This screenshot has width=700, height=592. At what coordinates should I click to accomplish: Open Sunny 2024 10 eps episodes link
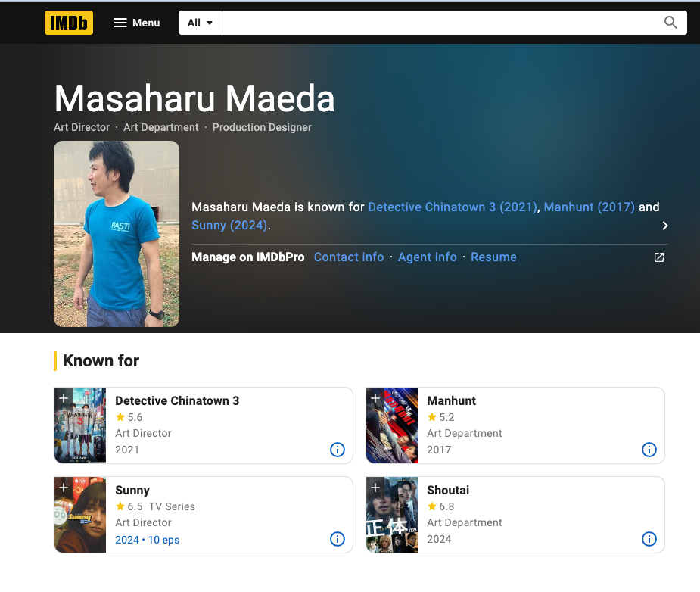click(148, 540)
